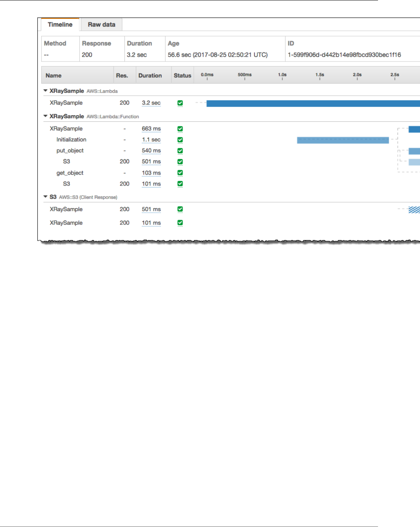The height and width of the screenshot is (527, 420).
Task: Click the Name column header
Action: [54, 75]
